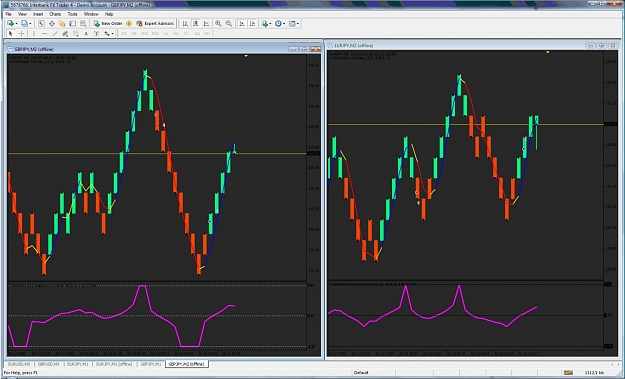Select the vertical line drawing tool
Image resolution: width=625 pixels, height=379 pixels.
pos(34,33)
